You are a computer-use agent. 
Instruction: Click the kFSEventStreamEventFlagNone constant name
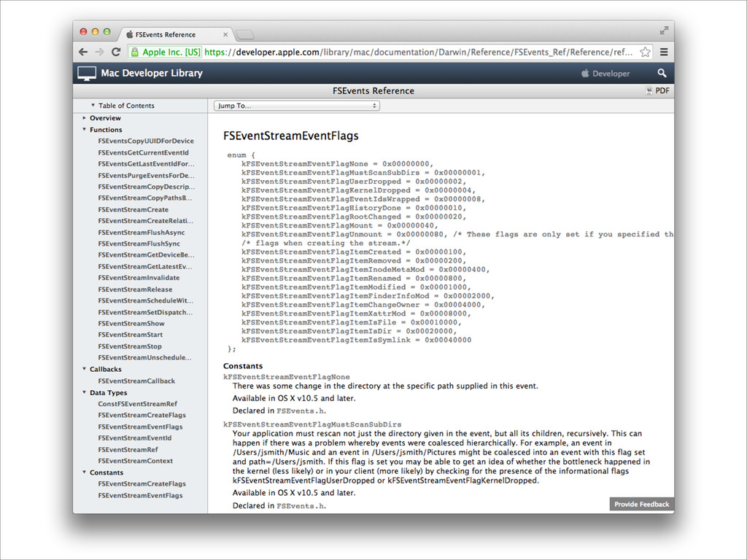(x=286, y=377)
